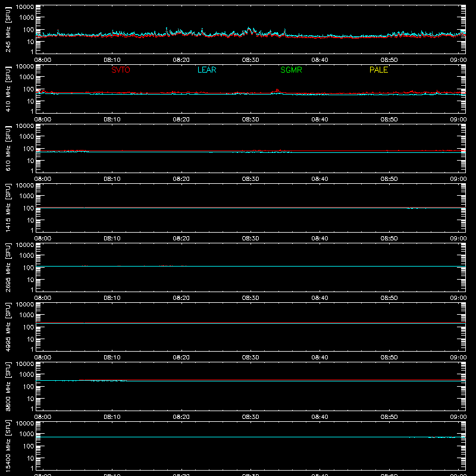Click the 08:50 tick under 610 MHz plot
The height and width of the screenshot is (476, 476).
point(389,179)
